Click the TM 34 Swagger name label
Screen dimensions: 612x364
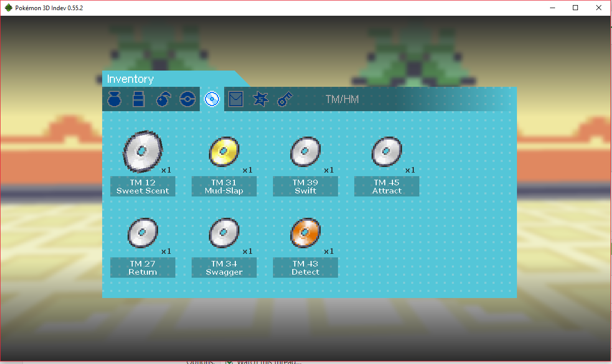224,268
